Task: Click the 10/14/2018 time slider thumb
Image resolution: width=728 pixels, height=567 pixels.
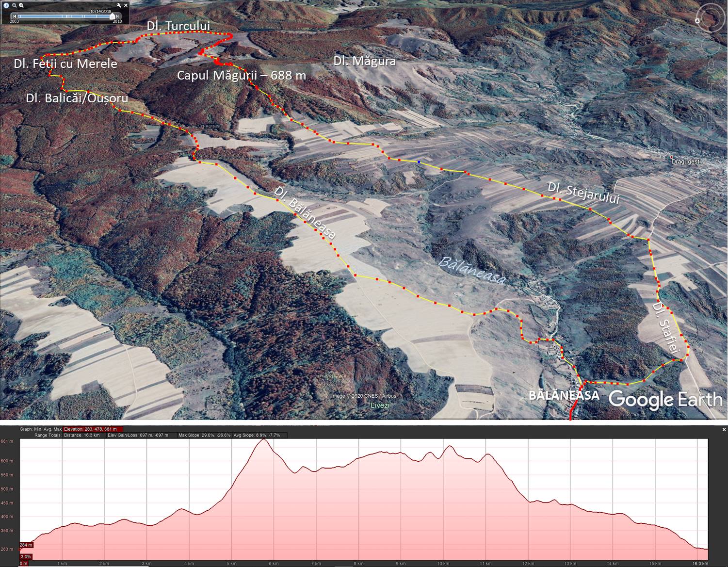Action: click(x=112, y=16)
